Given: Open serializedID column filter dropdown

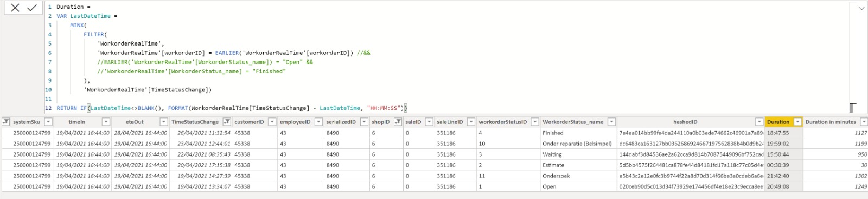Looking at the screenshot, I should point(365,122).
